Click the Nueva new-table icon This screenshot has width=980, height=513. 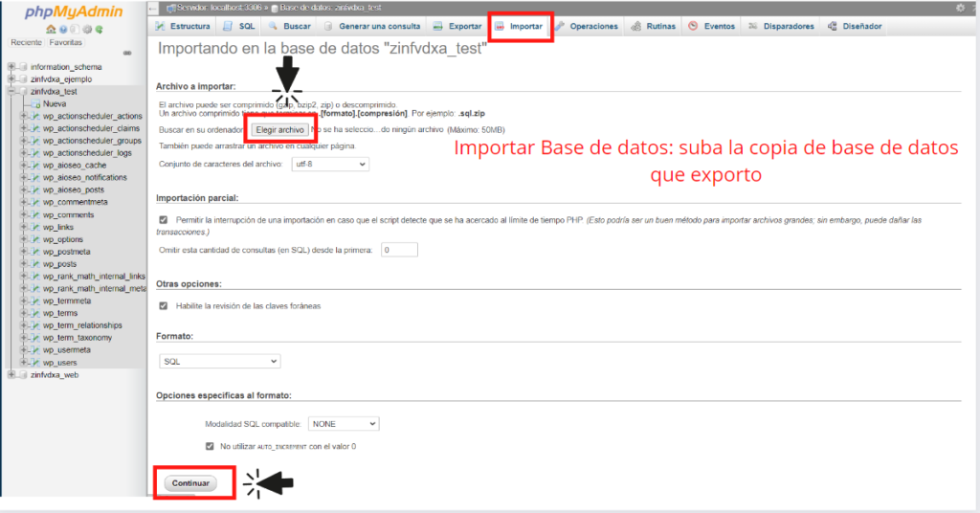tap(35, 103)
